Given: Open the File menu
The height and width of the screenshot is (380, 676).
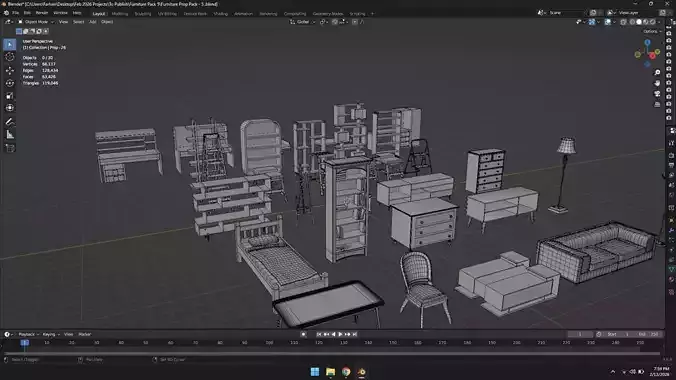Looking at the screenshot, I should pyautogui.click(x=16, y=13).
